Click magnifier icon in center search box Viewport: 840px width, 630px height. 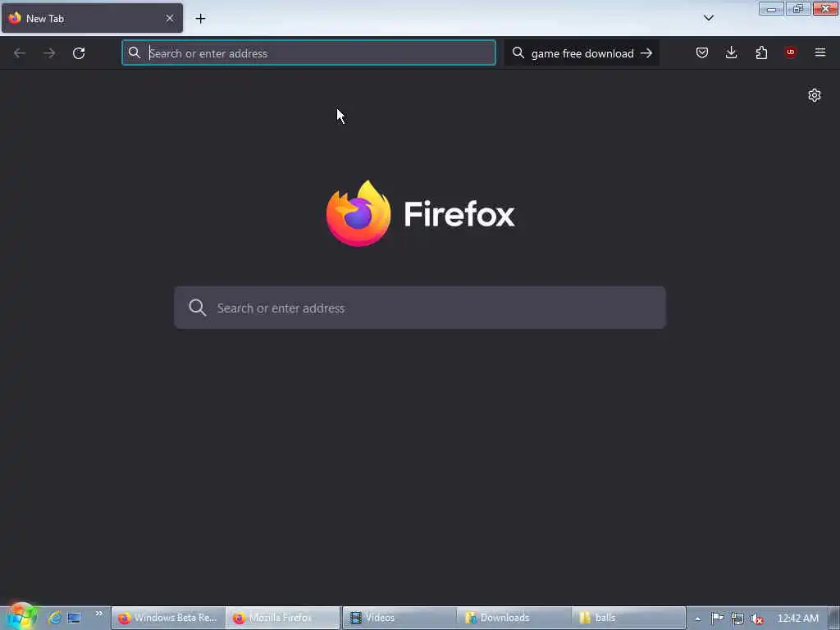pyautogui.click(x=197, y=308)
